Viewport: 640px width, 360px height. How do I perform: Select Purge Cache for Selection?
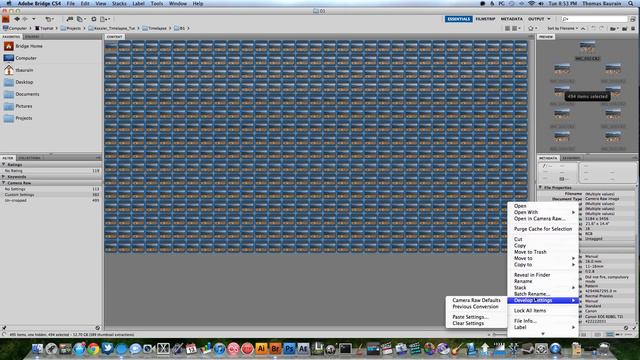click(542, 229)
